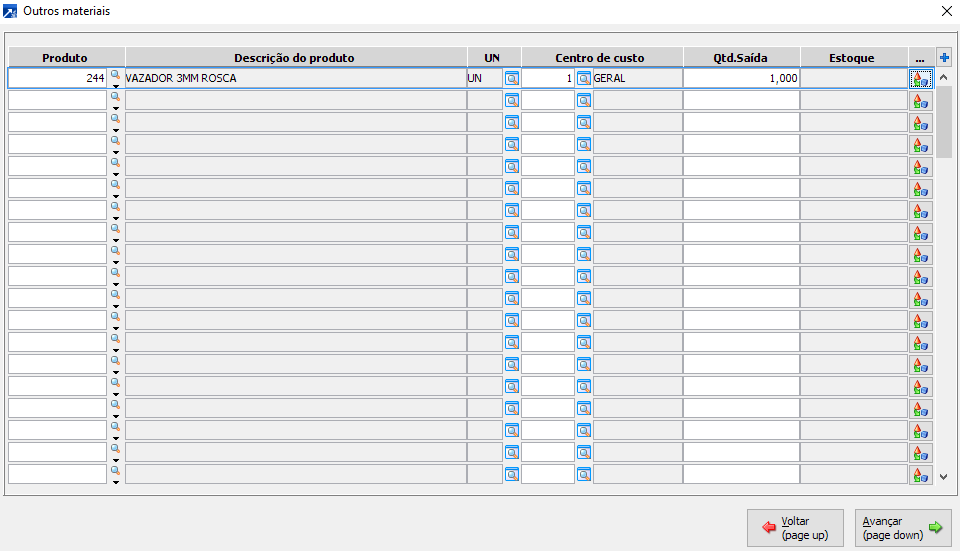Click the scrollbar up arrow of the grid

pos(944,77)
